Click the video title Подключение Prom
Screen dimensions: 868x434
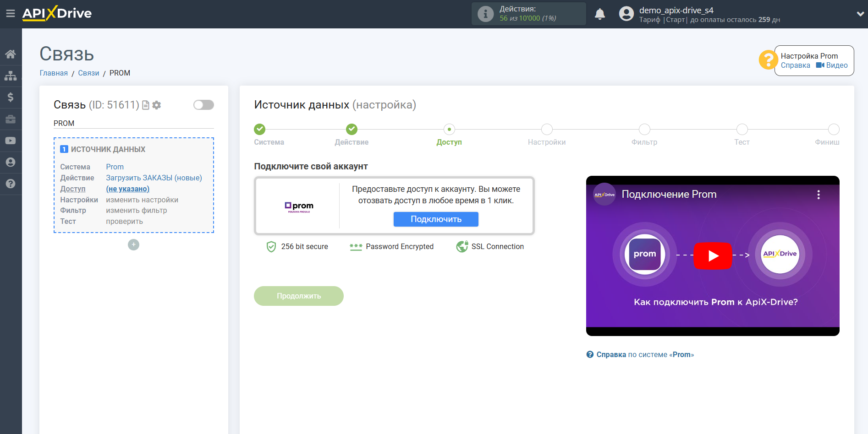pos(669,194)
